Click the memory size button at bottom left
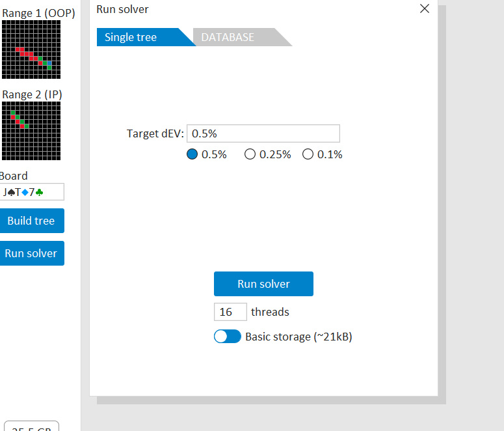 [31, 426]
